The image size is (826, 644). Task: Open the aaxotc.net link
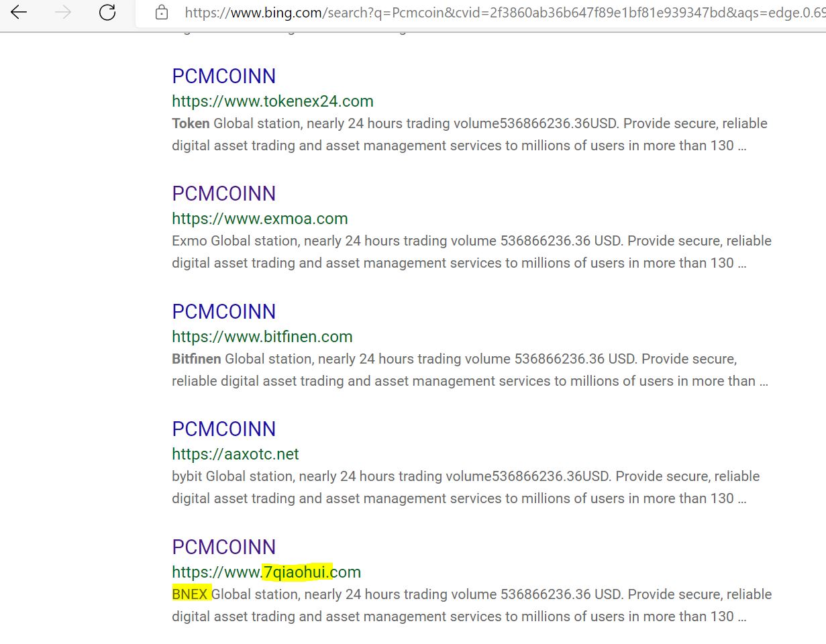pyautogui.click(x=236, y=454)
